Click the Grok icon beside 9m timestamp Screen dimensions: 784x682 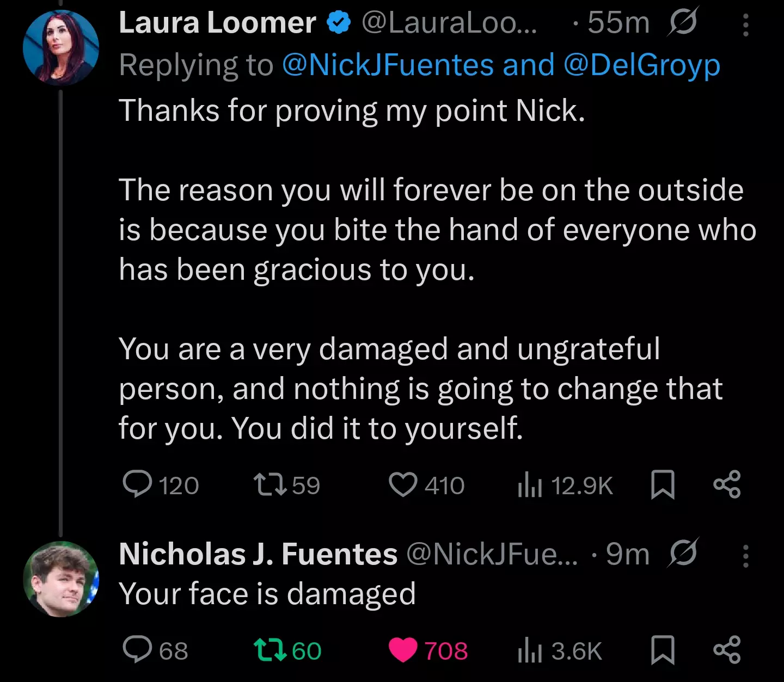[682, 554]
